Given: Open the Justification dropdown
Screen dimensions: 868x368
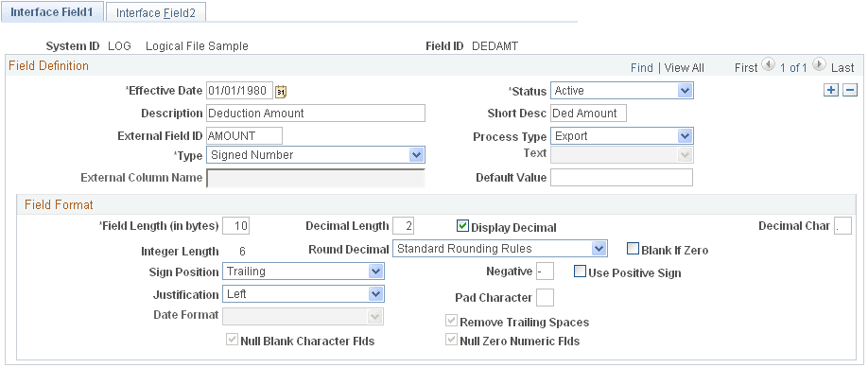Looking at the screenshot, I should click(303, 294).
